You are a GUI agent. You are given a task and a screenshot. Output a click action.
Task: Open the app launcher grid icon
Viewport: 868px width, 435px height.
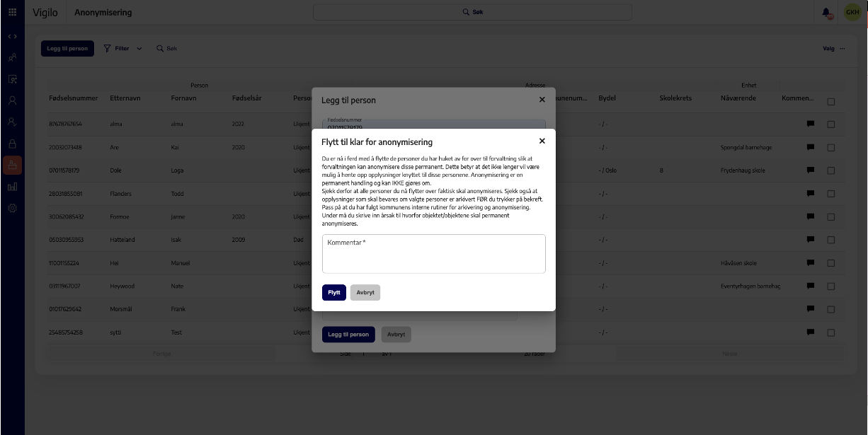click(13, 12)
